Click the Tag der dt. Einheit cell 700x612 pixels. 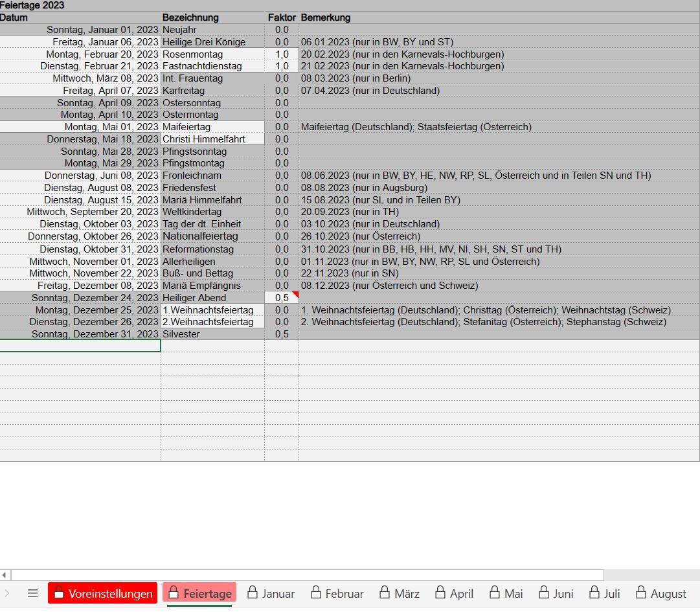click(212, 223)
